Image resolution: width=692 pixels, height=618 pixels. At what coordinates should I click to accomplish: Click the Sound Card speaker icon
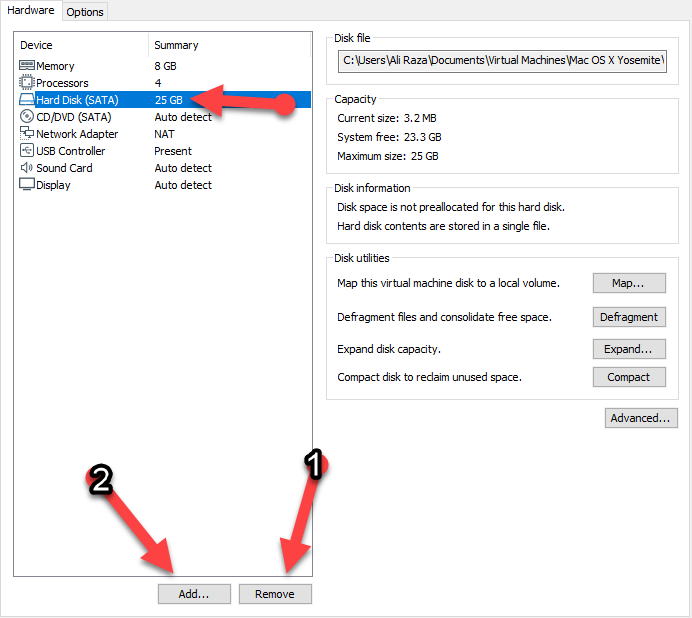pos(27,168)
